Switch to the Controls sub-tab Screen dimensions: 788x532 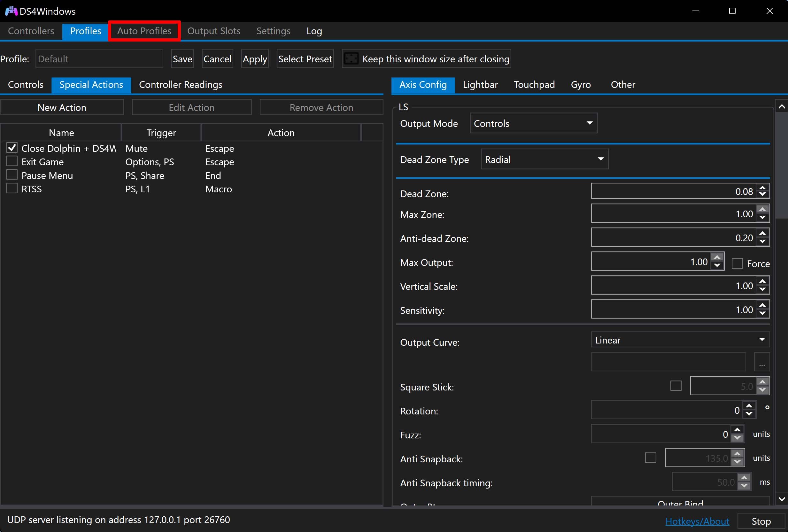click(26, 85)
